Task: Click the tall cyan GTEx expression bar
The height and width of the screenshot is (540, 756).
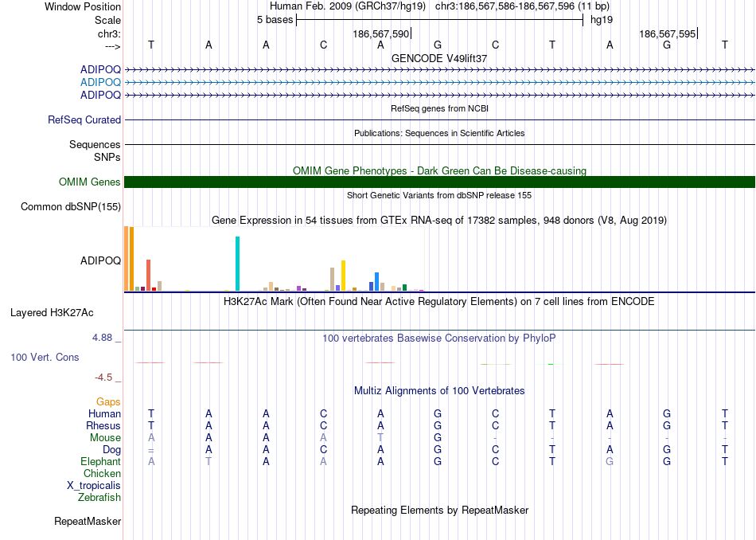Action: point(237,264)
